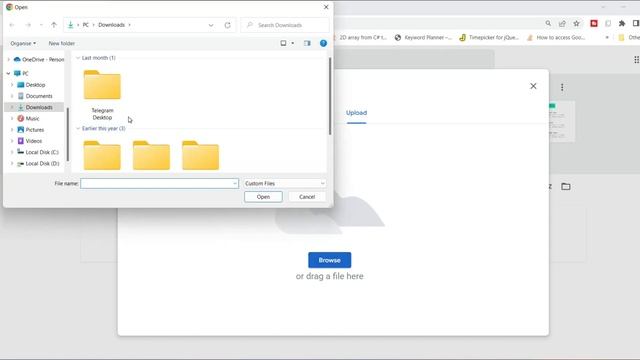Open Videos in the navigation tree
Viewport: 640px width, 360px height.
pos(29,141)
